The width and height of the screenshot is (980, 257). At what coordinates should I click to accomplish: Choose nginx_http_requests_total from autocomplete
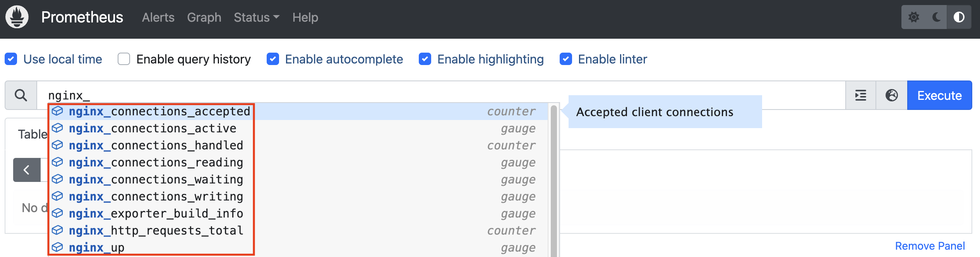pos(156,231)
